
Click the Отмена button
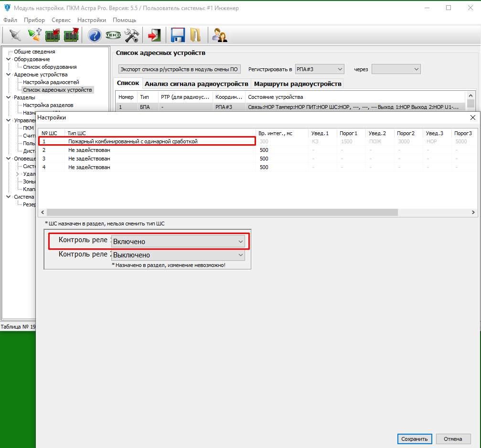tap(453, 439)
